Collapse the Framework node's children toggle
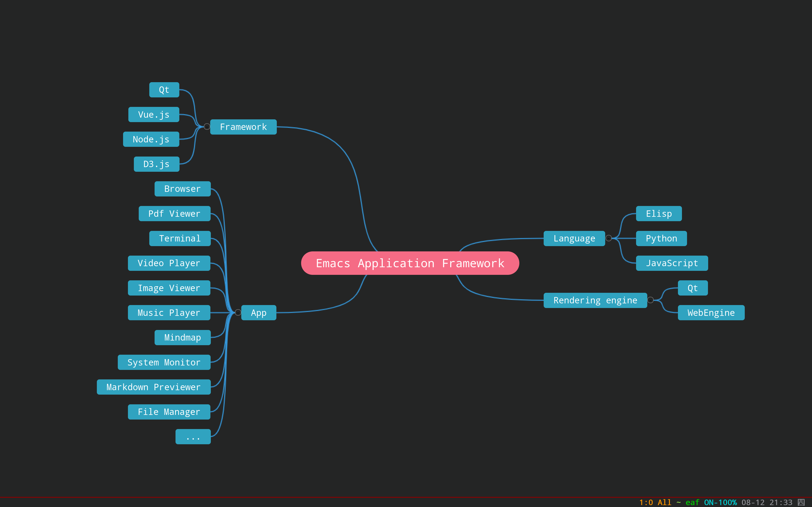The image size is (812, 507). [x=207, y=127]
